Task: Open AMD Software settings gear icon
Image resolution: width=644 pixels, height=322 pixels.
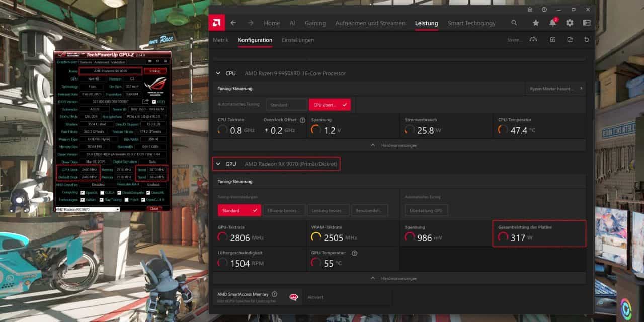Action: click(570, 23)
